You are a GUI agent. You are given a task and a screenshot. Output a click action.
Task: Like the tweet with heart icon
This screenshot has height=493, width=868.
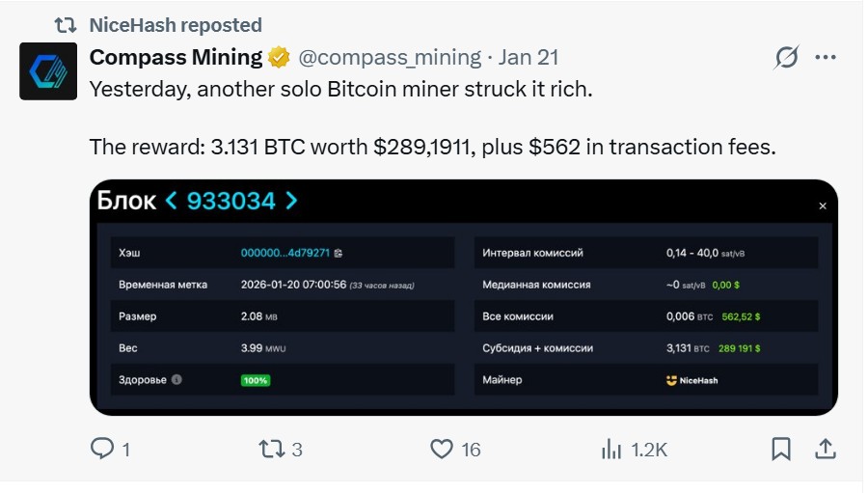442,449
